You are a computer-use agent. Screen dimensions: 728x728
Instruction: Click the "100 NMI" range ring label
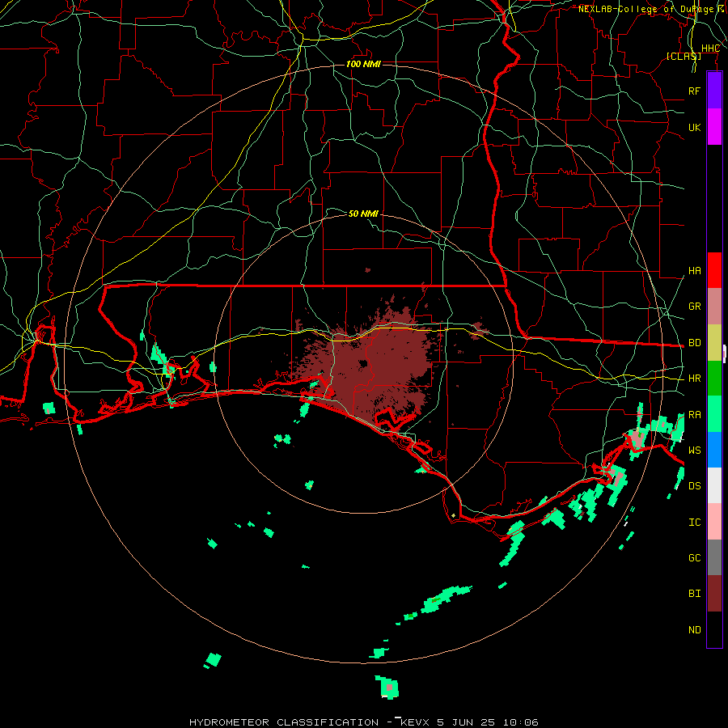(x=363, y=64)
